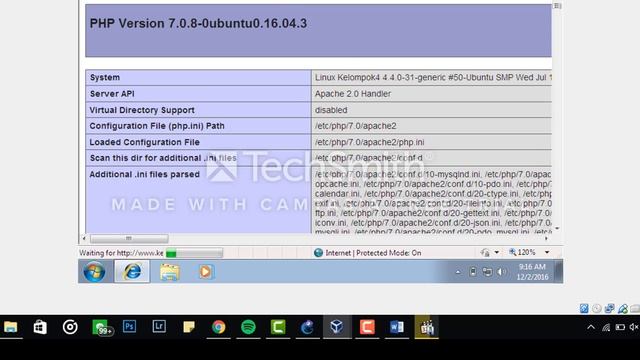Click the VirtualBox USB pen status icon
The width and height of the screenshot is (640, 360).
622,309
